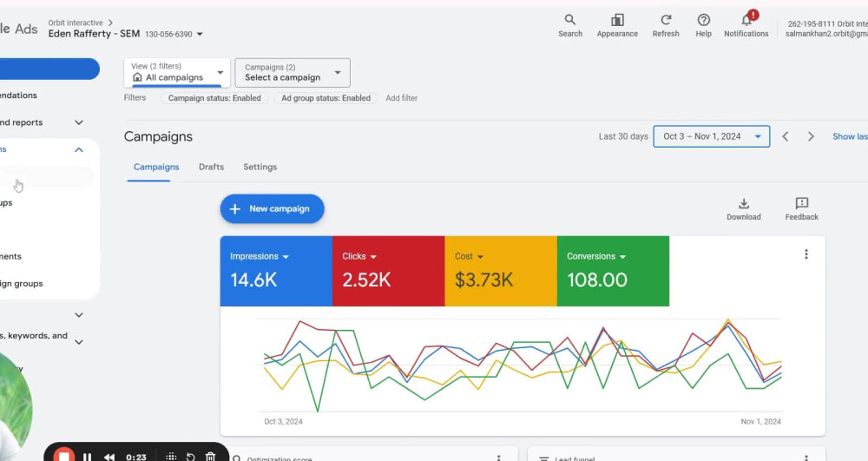Open the Search tool in header

pos(569,25)
